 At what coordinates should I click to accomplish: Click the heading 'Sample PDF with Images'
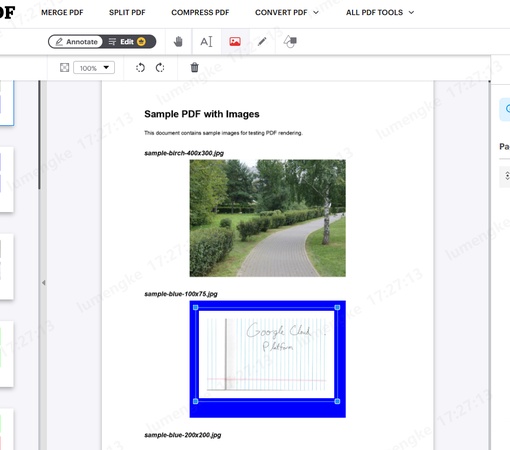coord(202,114)
